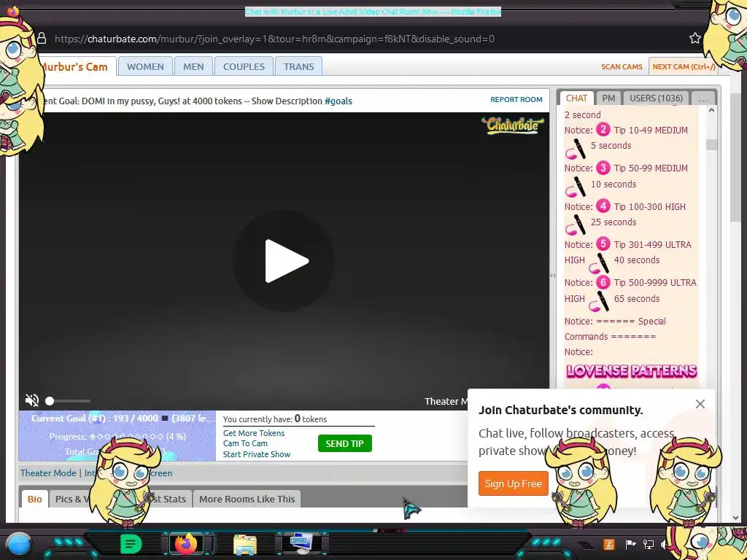This screenshot has width=747, height=560.
Task: Unmute the video with the speaker icon
Action: (32, 400)
